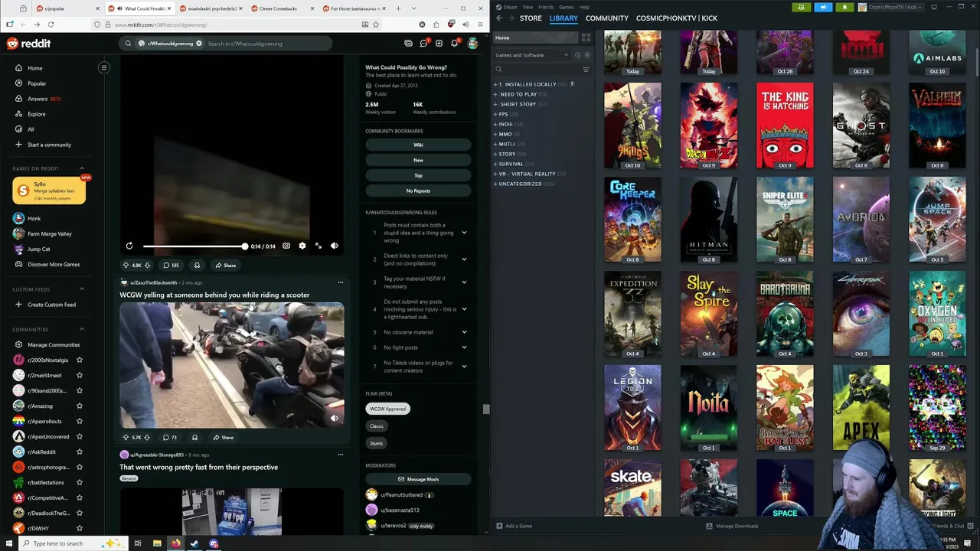Open the Slay the Spire game tile
The width and height of the screenshot is (980, 551).
(x=708, y=314)
